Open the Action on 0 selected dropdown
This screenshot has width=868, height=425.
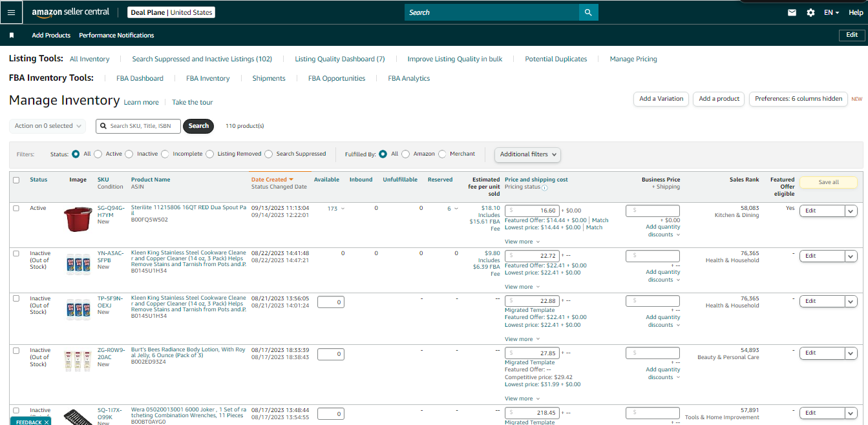(x=48, y=126)
